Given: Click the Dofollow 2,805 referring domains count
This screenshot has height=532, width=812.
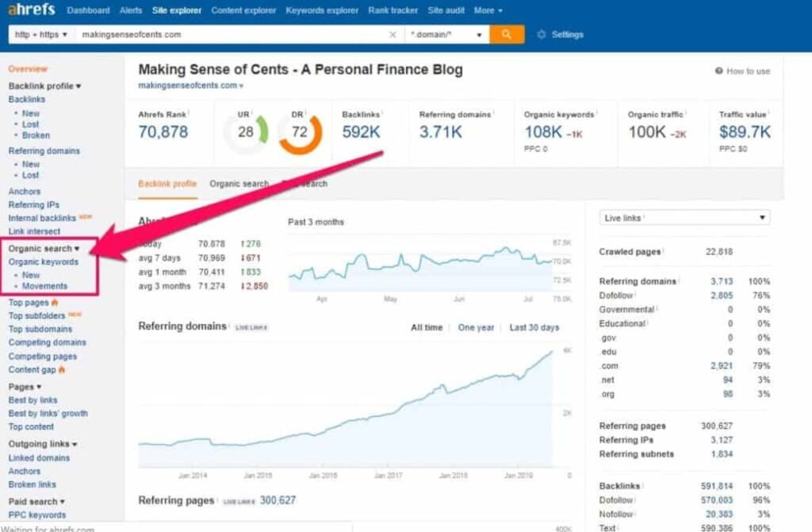Looking at the screenshot, I should (722, 295).
